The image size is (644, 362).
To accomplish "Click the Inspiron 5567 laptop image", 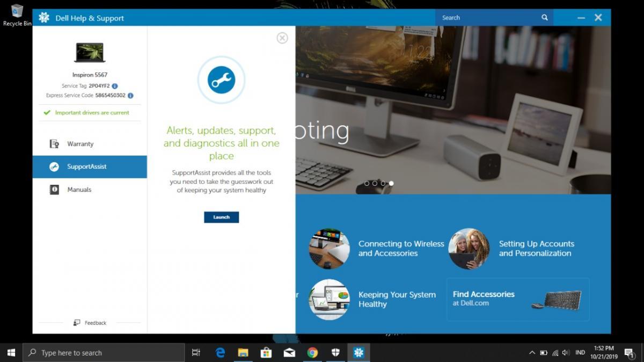I will coord(90,53).
